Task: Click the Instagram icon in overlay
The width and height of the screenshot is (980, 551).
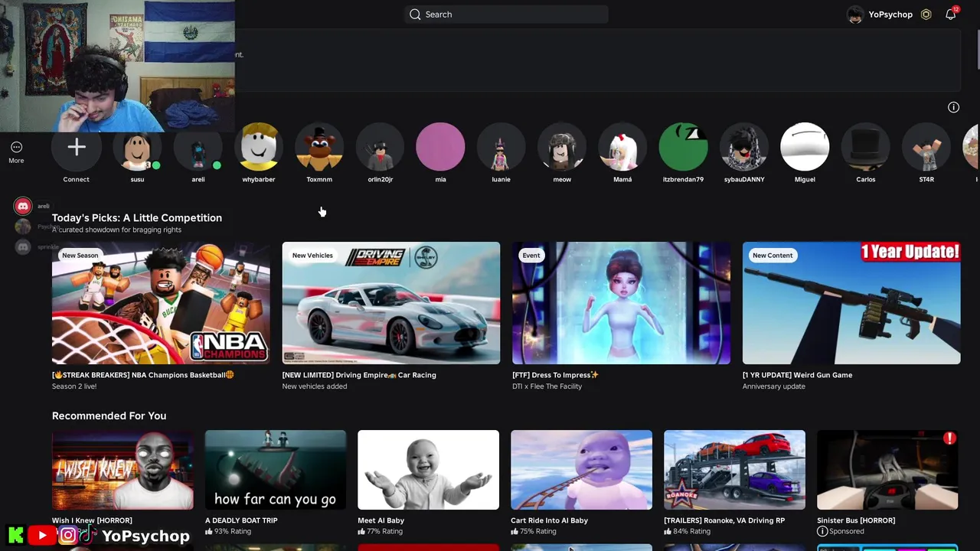Action: click(x=67, y=536)
